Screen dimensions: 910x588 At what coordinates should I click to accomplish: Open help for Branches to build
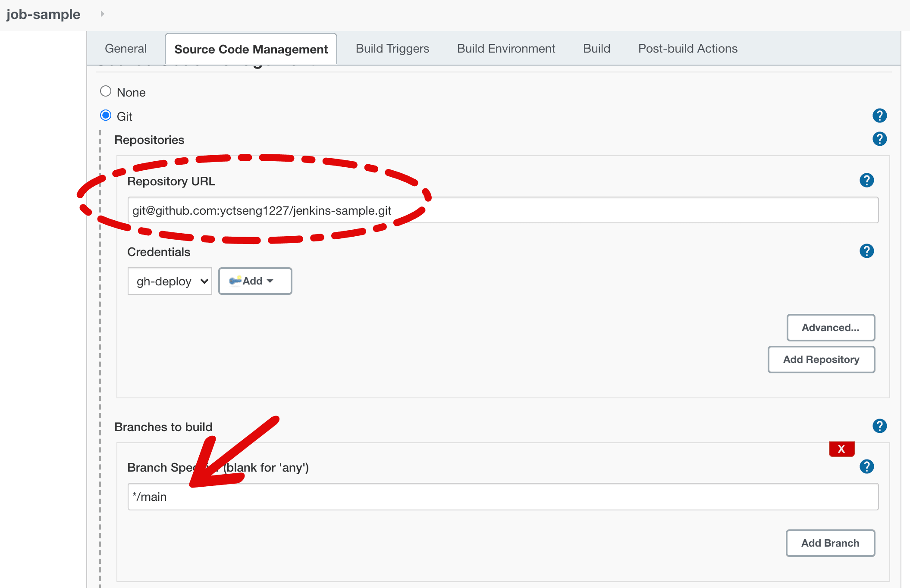(880, 426)
